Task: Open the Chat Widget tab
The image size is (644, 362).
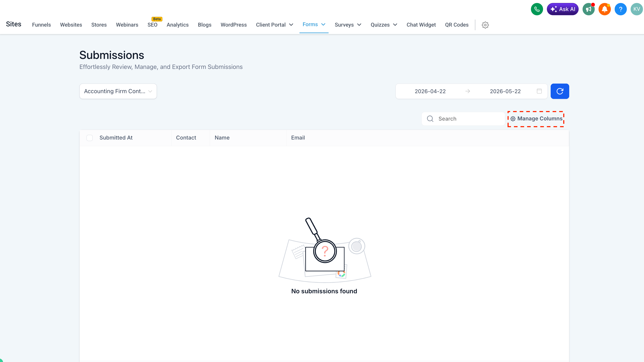Action: tap(421, 25)
